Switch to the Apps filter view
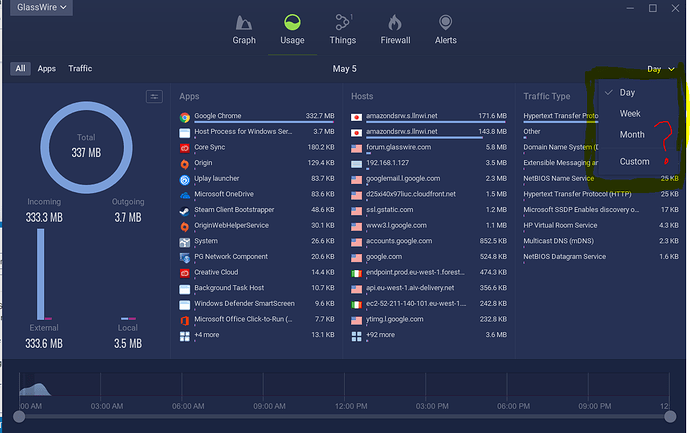The width and height of the screenshot is (690, 433). 47,69
